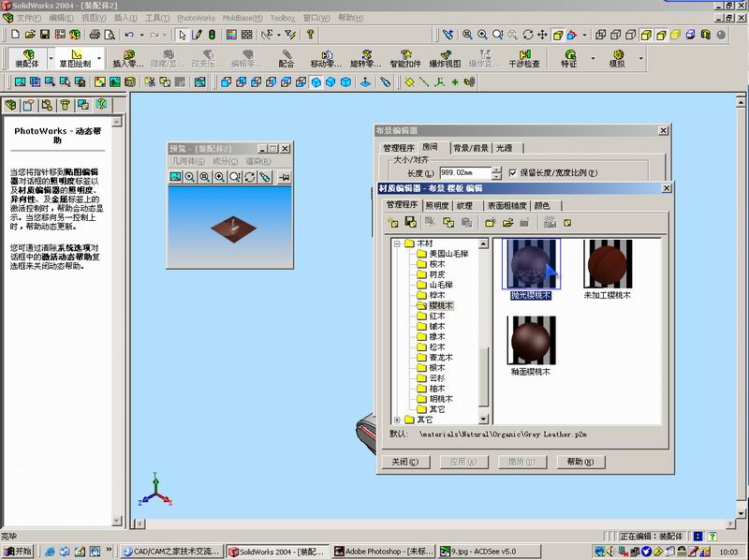Open the 文件(F) menu
This screenshot has height=560, width=749.
point(29,18)
